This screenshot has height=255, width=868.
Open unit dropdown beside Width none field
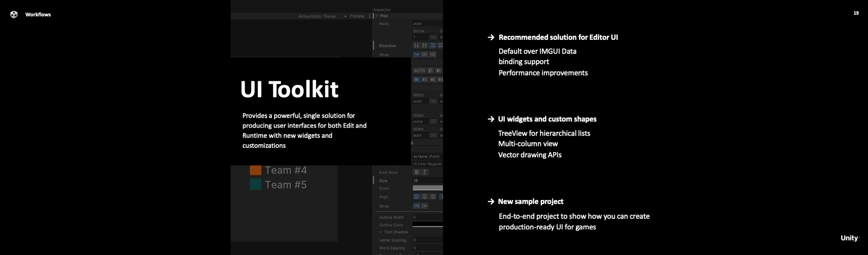(433, 121)
